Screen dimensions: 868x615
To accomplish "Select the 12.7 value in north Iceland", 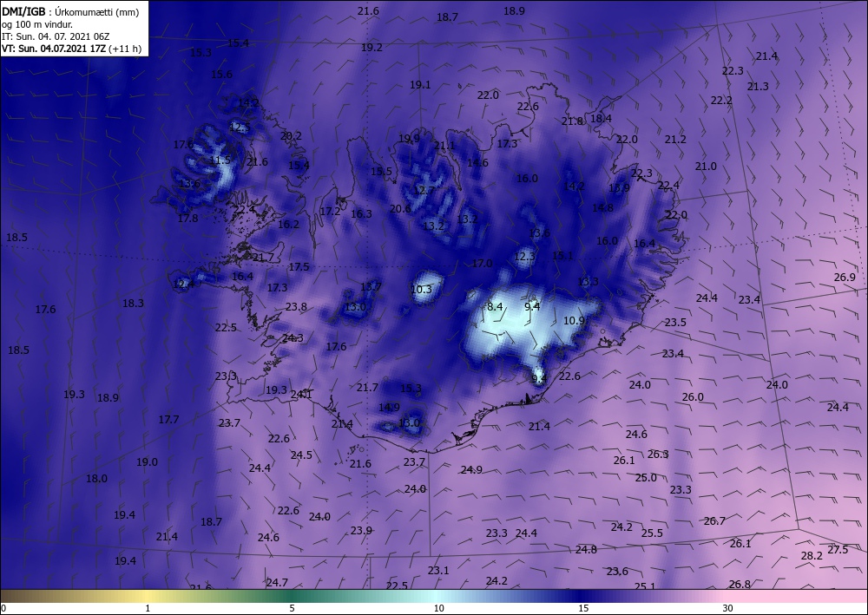I will (x=424, y=190).
